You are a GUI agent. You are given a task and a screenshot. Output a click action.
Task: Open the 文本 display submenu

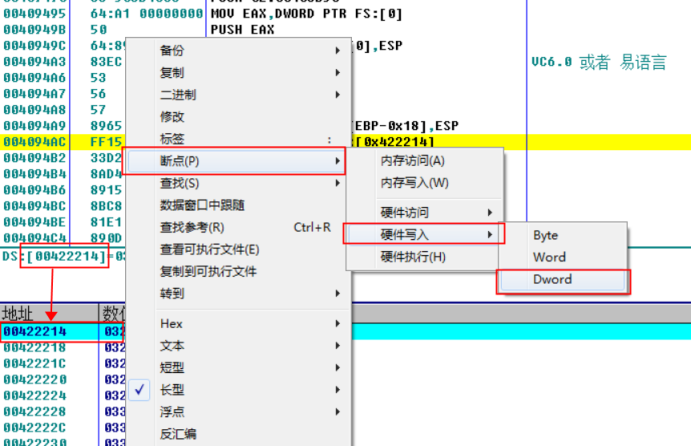click(x=238, y=345)
